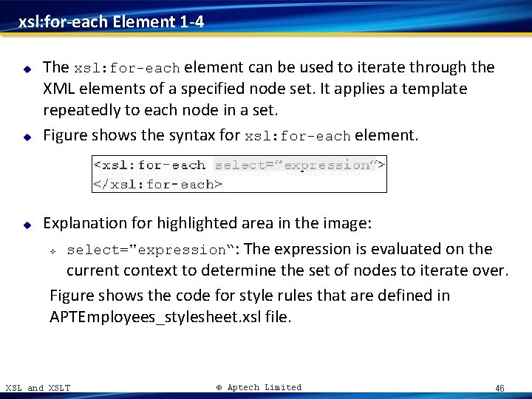Select the first bullet paragraph about iterating XML elements
Image resolution: width=532 pixels, height=399 pixels.
coord(269,89)
